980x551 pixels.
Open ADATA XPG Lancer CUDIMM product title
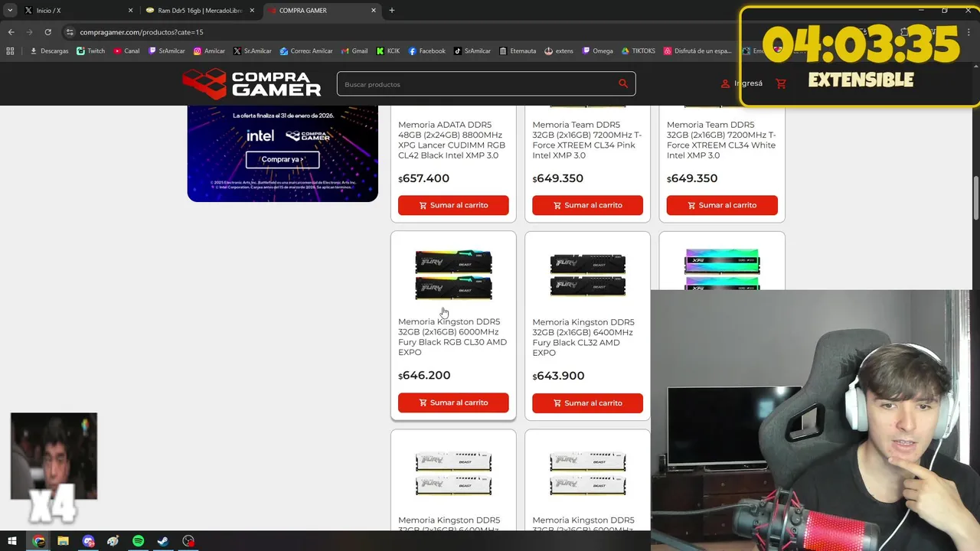tap(453, 140)
